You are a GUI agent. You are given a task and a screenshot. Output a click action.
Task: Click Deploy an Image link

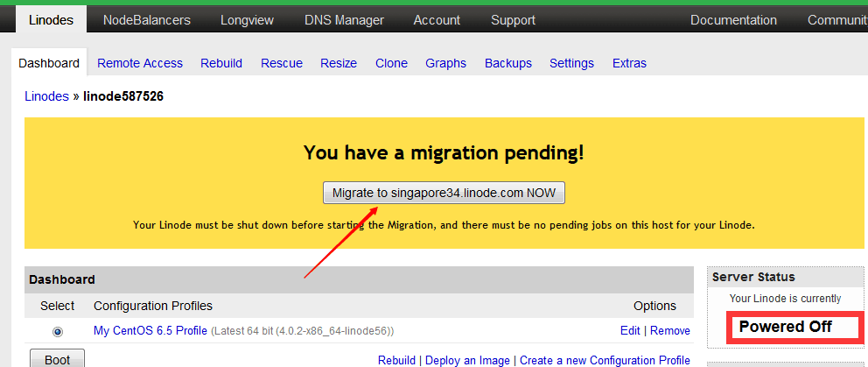pos(467,360)
